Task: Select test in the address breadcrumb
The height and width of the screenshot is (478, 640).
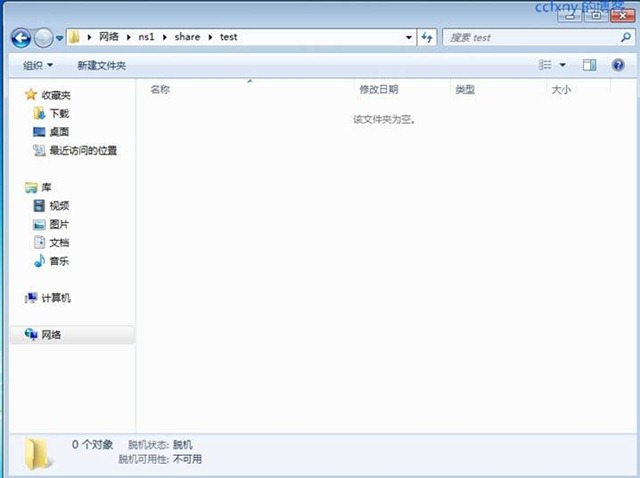Action: click(229, 37)
